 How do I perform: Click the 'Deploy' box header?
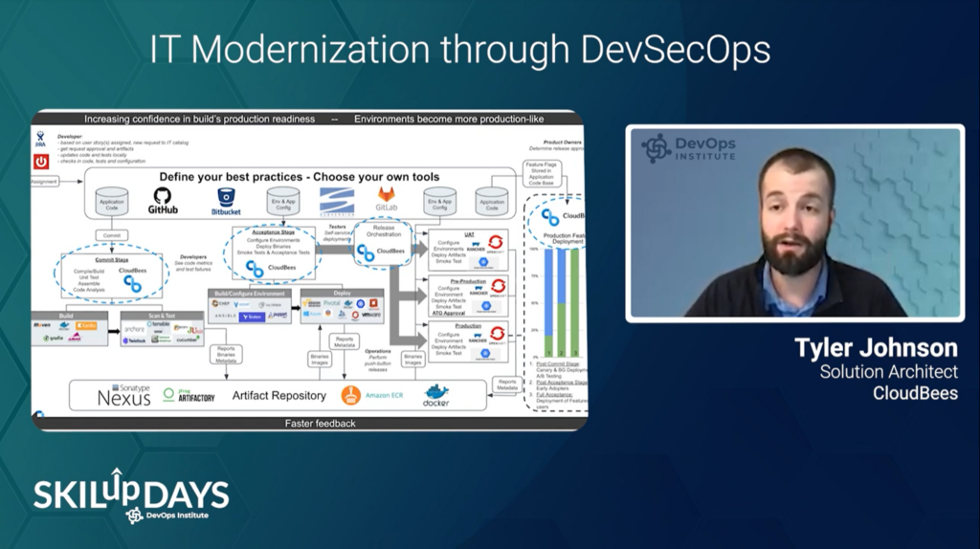tap(342, 293)
